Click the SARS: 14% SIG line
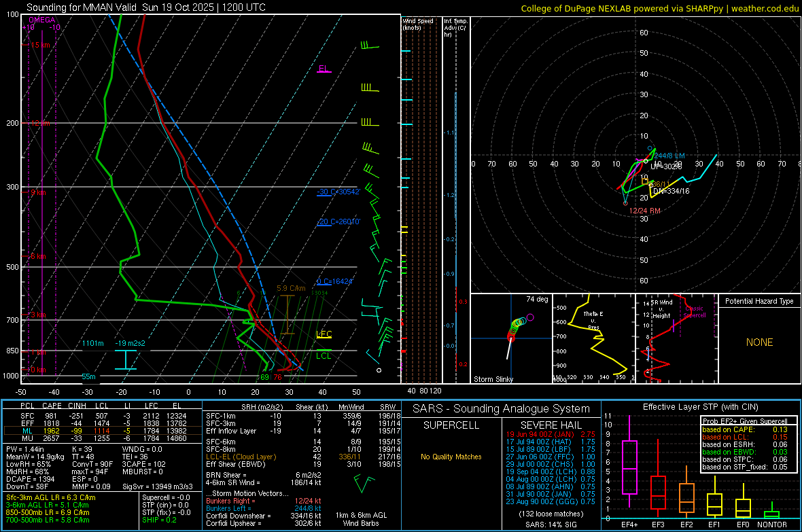Image resolution: width=802 pixels, height=532 pixels. 551,525
